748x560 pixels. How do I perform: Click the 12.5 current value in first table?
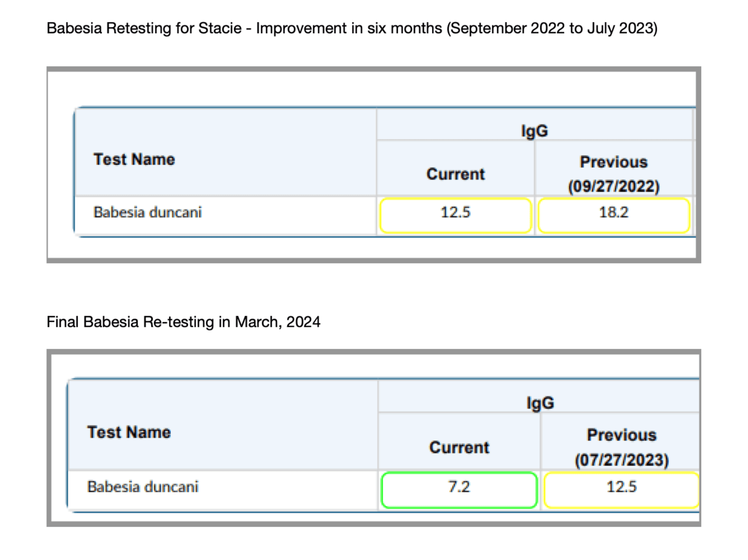(455, 213)
